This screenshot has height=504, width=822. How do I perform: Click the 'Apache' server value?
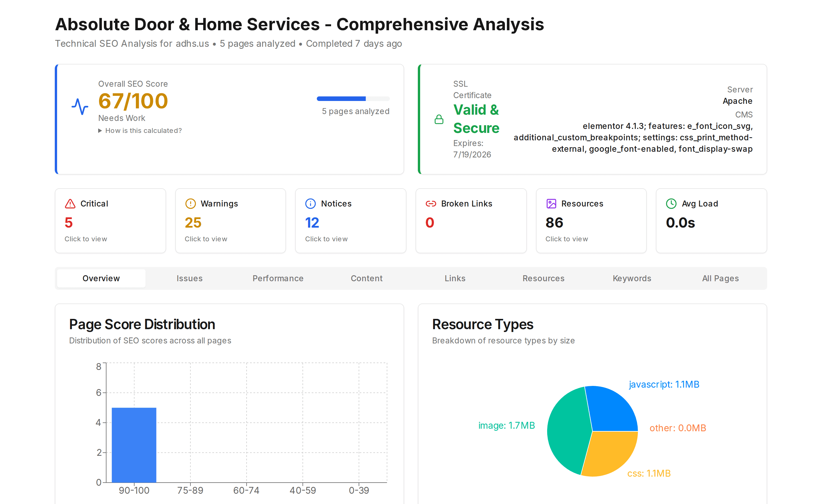(737, 101)
